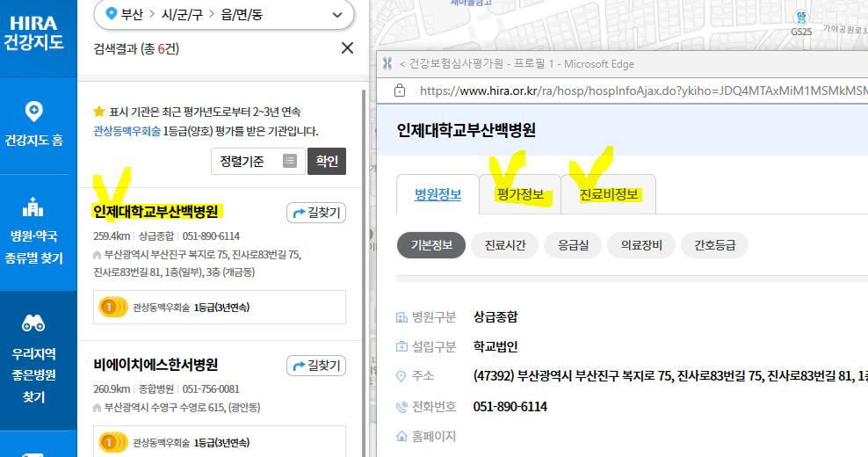868x457 pixels.
Task: Click the result list vertical scrollbar
Action: (364, 272)
